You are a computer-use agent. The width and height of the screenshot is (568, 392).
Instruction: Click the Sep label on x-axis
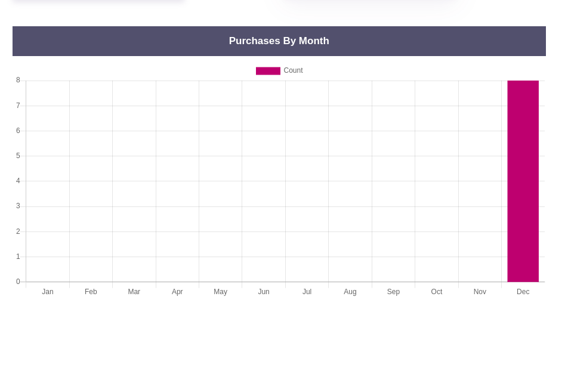click(x=393, y=292)
